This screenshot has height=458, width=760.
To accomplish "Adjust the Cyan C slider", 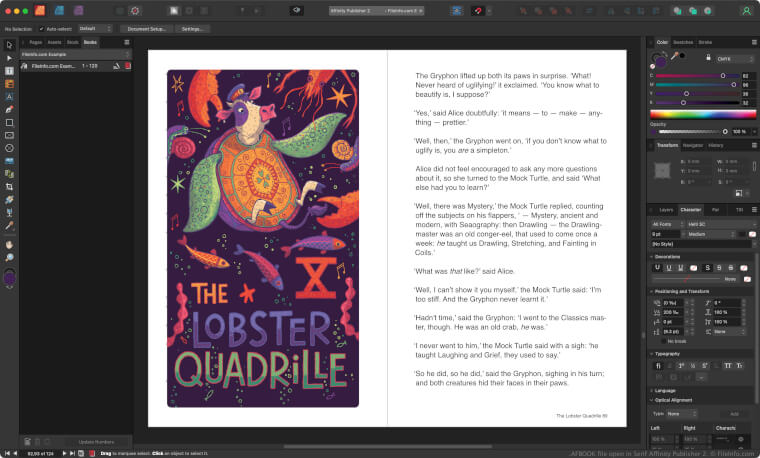I will pyautogui.click(x=697, y=76).
